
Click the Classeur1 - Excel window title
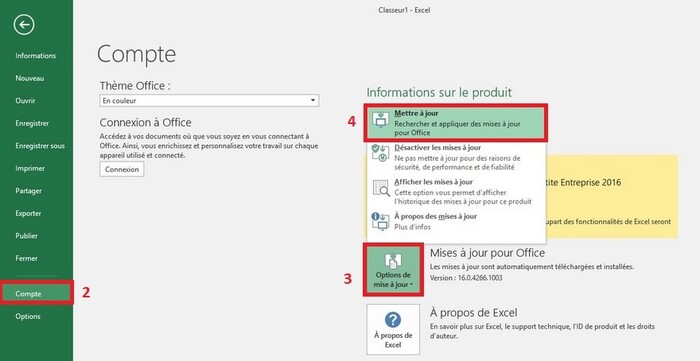point(404,10)
